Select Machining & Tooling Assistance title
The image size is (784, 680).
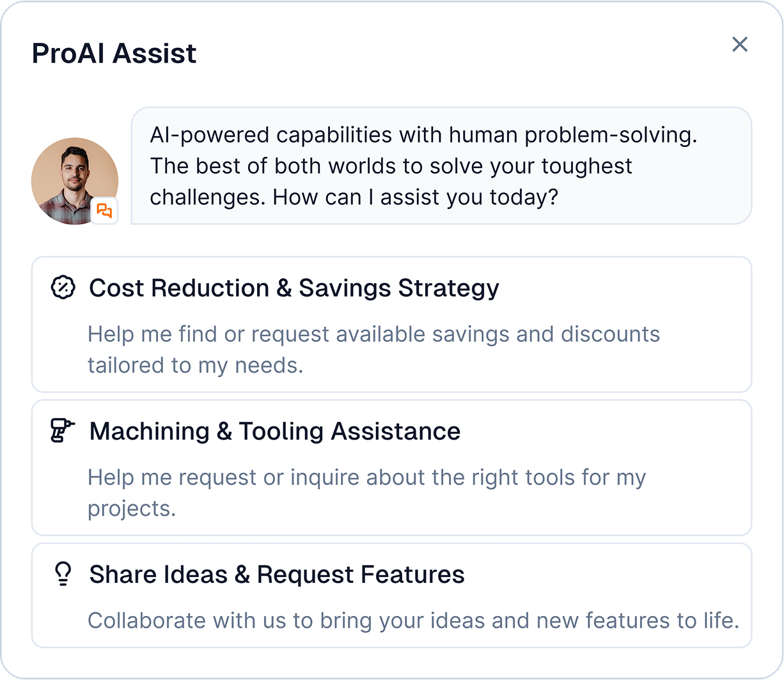click(x=275, y=431)
